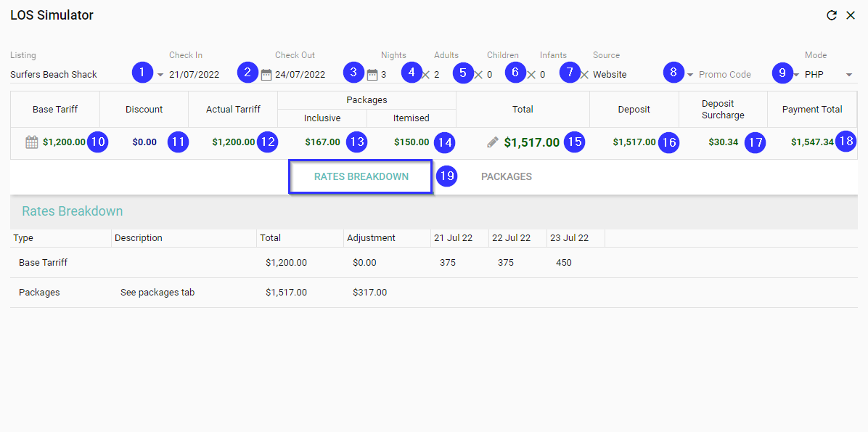The width and height of the screenshot is (868, 432).
Task: Switch to the Rates Breakdown tab
Action: 361,176
